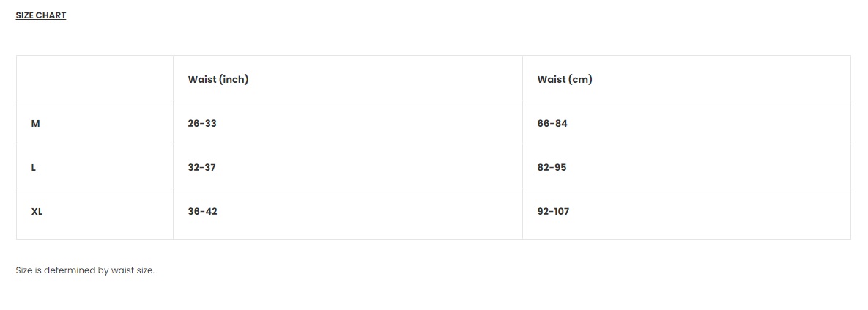
Task: Select the 26-33 inch waist value
Action: tap(202, 123)
